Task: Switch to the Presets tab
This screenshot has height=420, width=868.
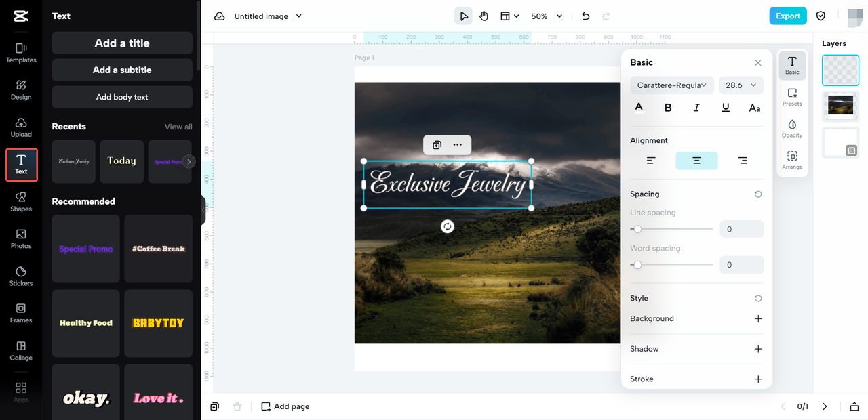Action: pyautogui.click(x=792, y=98)
